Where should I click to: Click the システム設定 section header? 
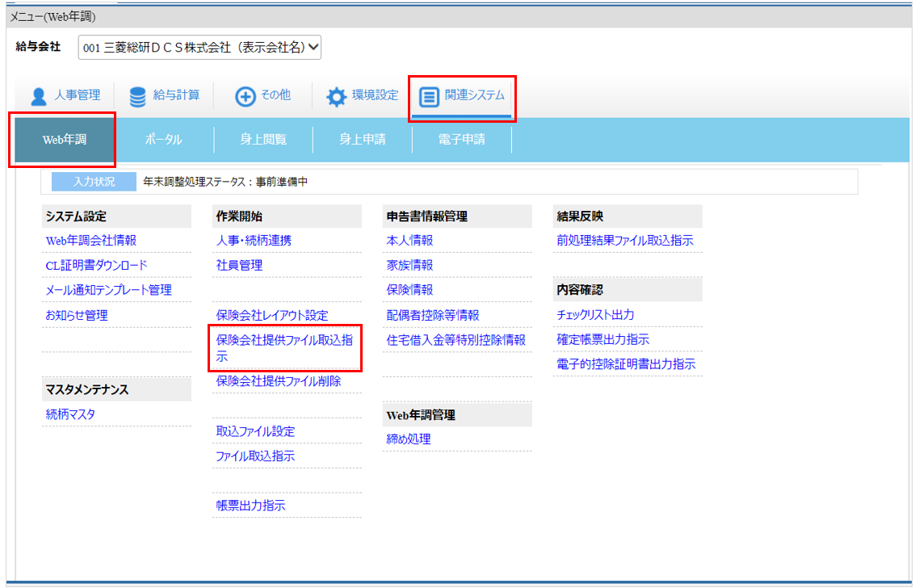(117, 216)
